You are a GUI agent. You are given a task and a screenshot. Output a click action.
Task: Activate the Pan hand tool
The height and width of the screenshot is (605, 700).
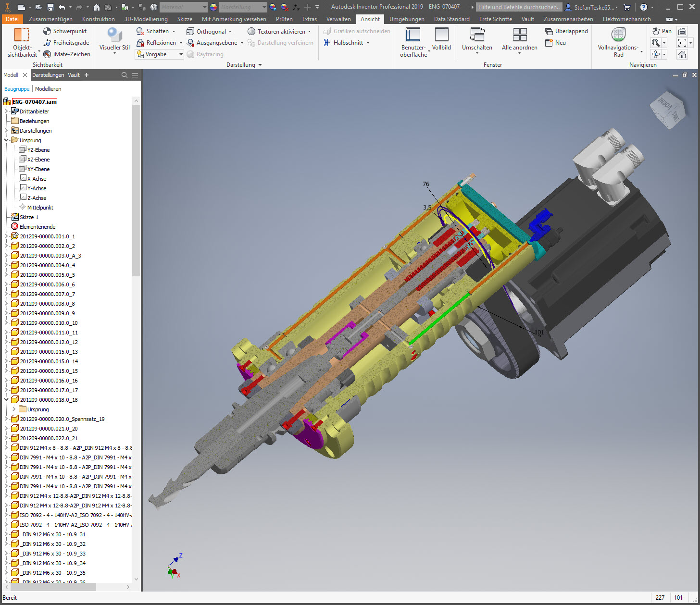[662, 31]
